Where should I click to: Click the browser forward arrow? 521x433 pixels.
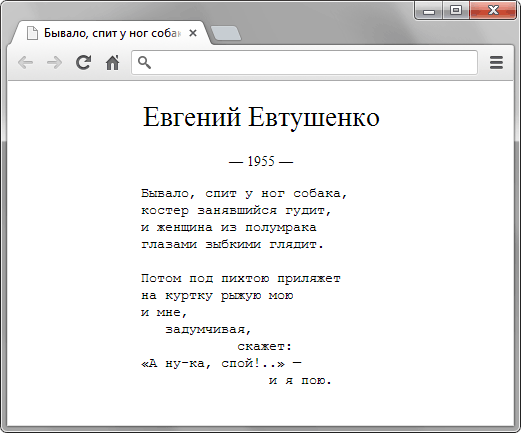54,62
